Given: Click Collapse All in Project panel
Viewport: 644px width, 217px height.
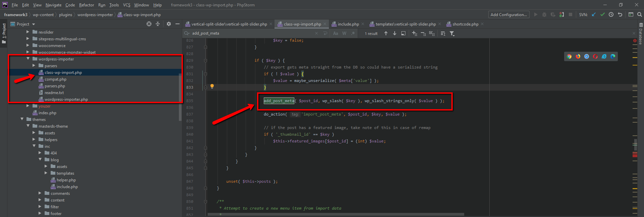Looking at the screenshot, I should coord(158,24).
